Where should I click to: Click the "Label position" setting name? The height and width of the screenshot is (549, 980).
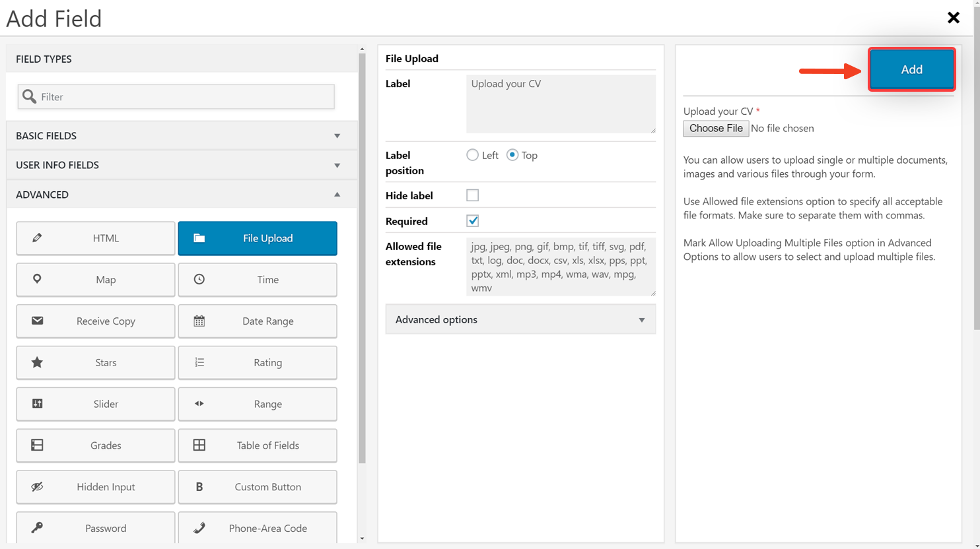(405, 163)
